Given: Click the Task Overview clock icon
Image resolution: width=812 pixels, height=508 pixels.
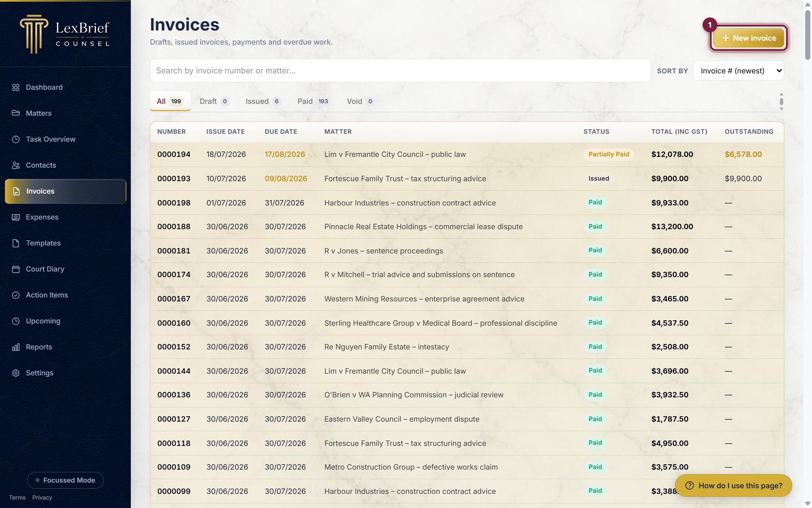Looking at the screenshot, I should coord(16,139).
